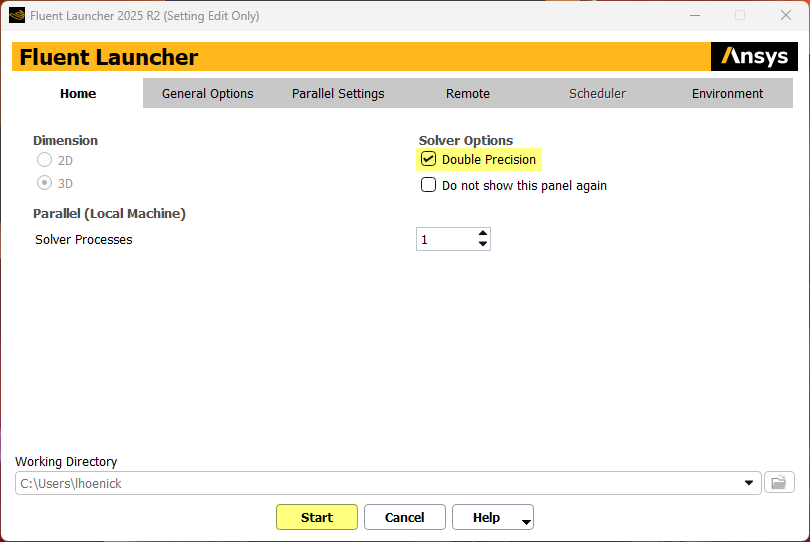The height and width of the screenshot is (542, 810).
Task: Click the Fluent app icon in title bar
Action: [17, 16]
